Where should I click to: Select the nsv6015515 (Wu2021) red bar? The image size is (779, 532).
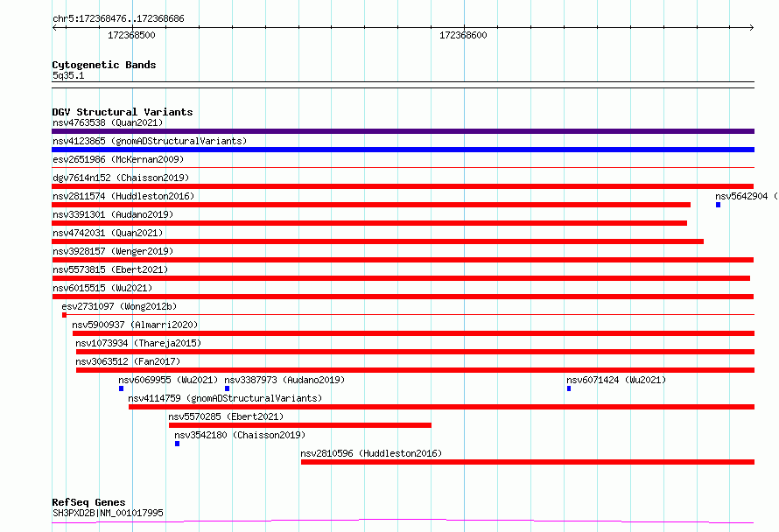(403, 297)
